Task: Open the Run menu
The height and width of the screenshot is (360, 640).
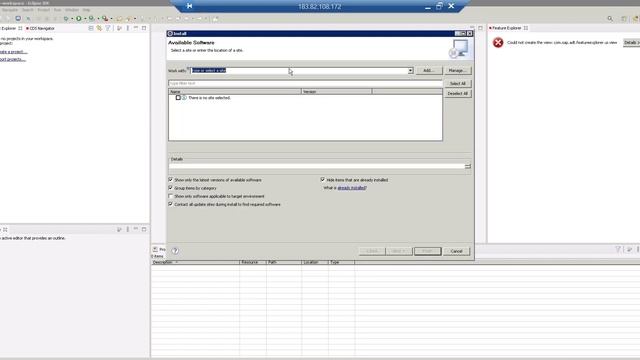Action: (x=58, y=10)
